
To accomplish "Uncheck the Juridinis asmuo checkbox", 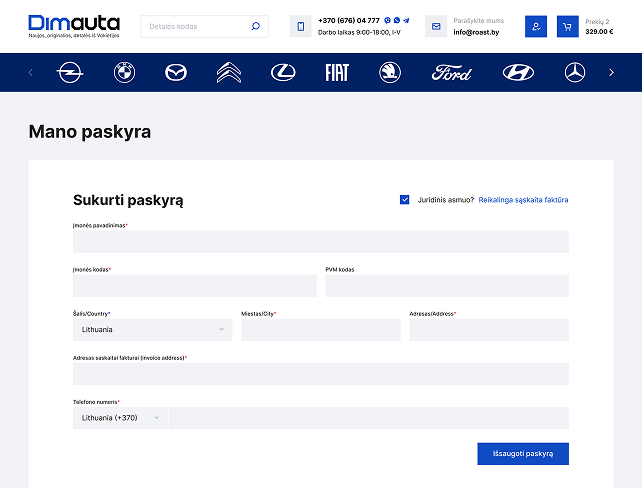I will [405, 200].
